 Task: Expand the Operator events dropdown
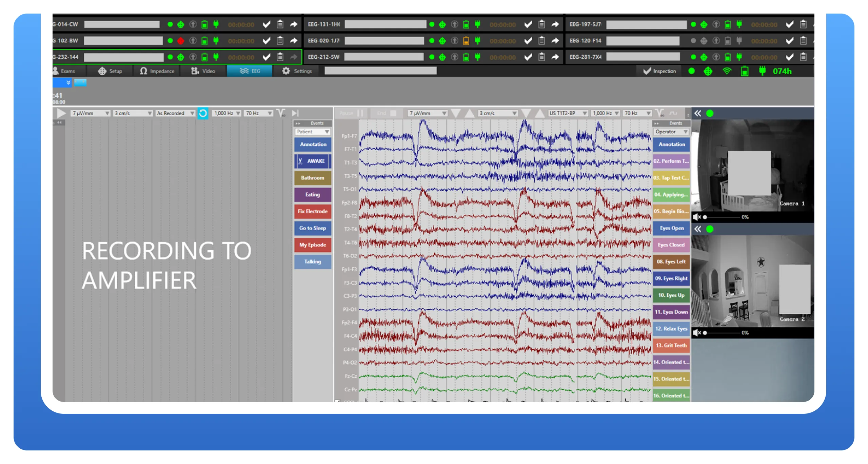(671, 132)
